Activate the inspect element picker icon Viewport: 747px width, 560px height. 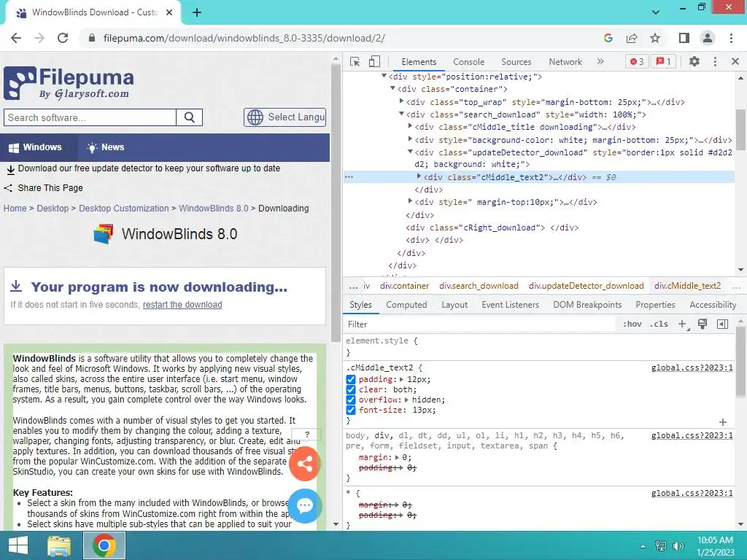pos(355,61)
